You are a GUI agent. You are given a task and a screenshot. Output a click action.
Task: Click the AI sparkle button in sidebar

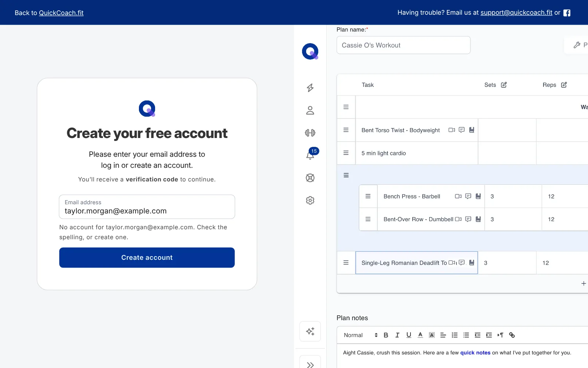pyautogui.click(x=310, y=331)
